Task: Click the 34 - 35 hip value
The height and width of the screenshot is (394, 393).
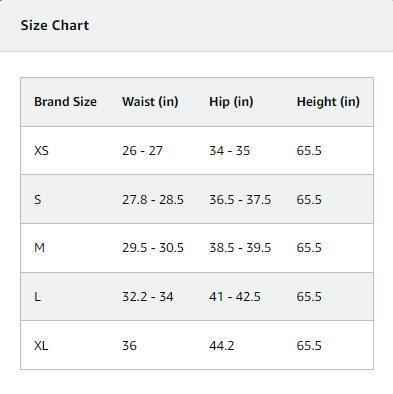Action: (x=230, y=151)
